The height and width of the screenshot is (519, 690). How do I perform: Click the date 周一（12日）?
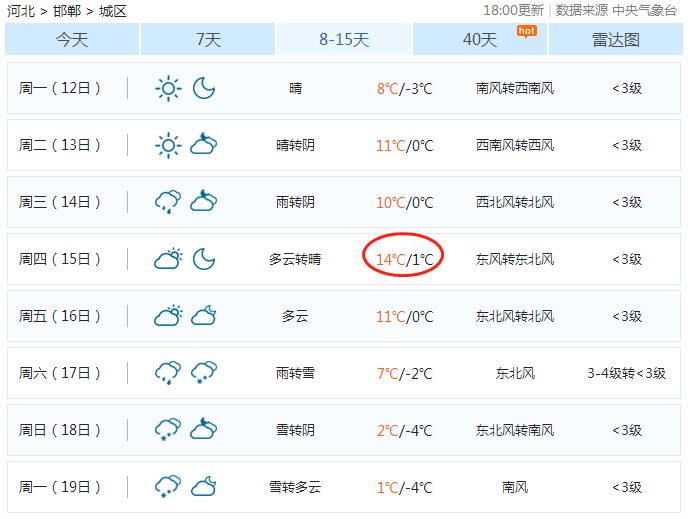click(60, 88)
